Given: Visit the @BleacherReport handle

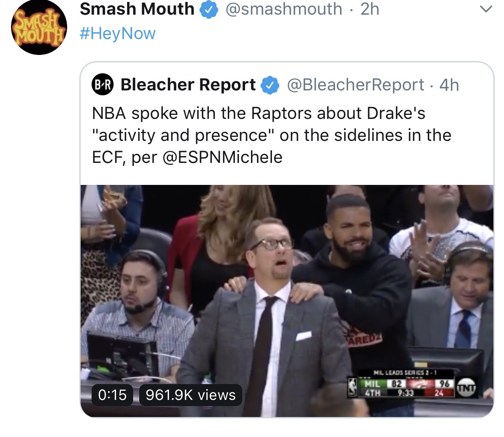Looking at the screenshot, I should coord(356,85).
